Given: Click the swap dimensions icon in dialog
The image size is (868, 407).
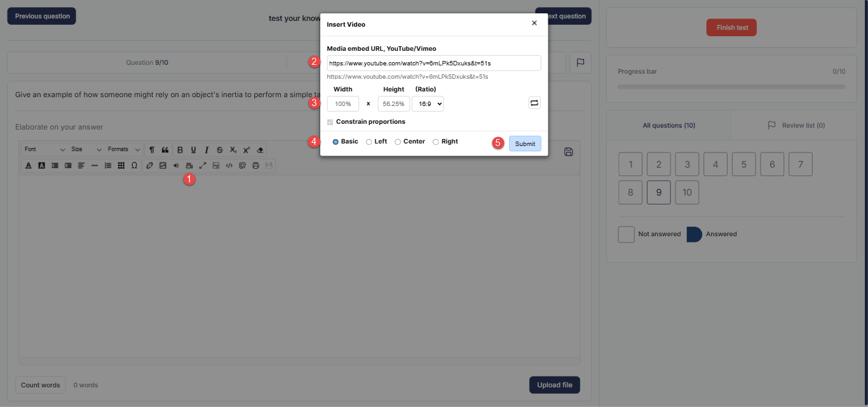Looking at the screenshot, I should tap(534, 103).
